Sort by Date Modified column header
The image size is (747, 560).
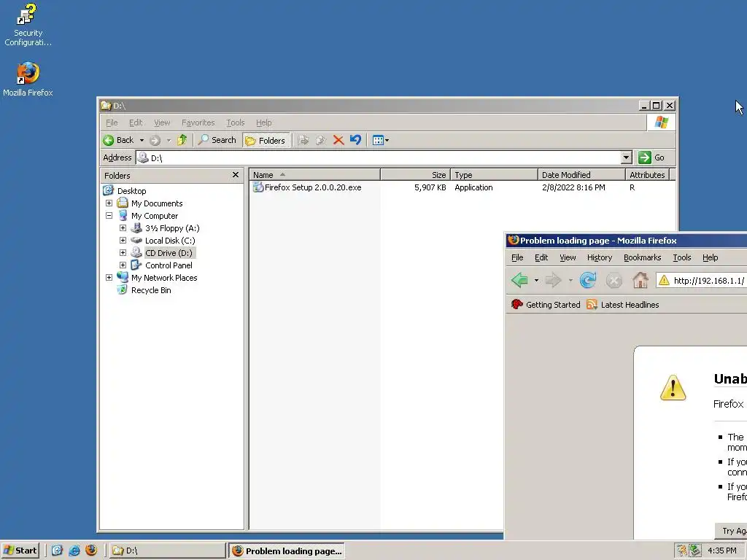(581, 175)
